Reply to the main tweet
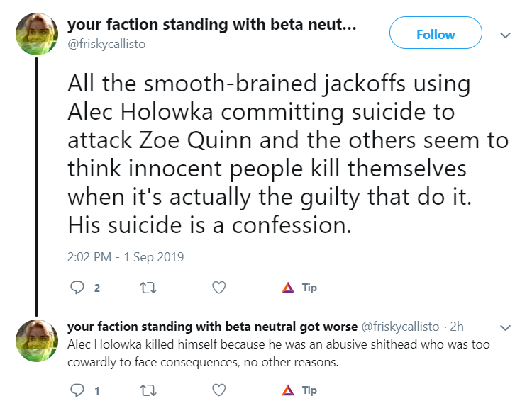This screenshot has height=401, width=532. click(77, 288)
